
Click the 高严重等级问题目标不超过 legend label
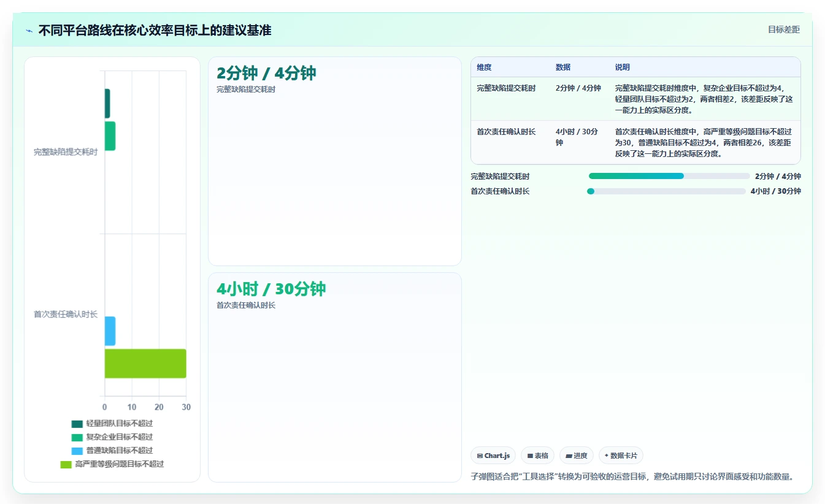[120, 464]
